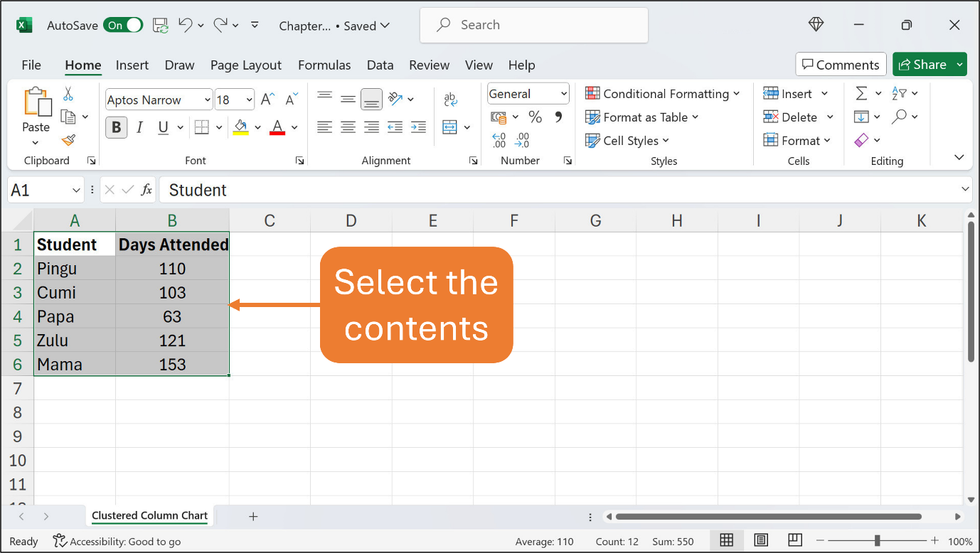The height and width of the screenshot is (553, 980).
Task: Click the Save icon in title bar
Action: point(161,25)
